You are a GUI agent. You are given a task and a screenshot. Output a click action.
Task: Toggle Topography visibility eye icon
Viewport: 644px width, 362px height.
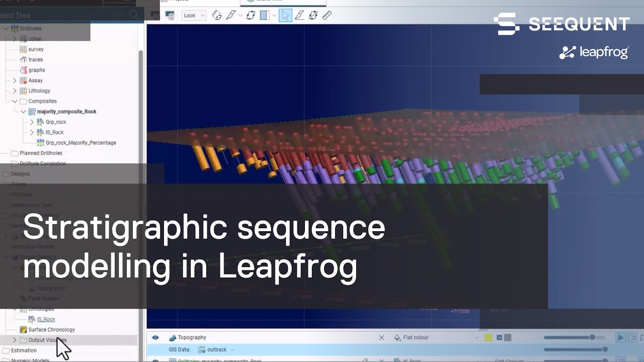(x=155, y=338)
